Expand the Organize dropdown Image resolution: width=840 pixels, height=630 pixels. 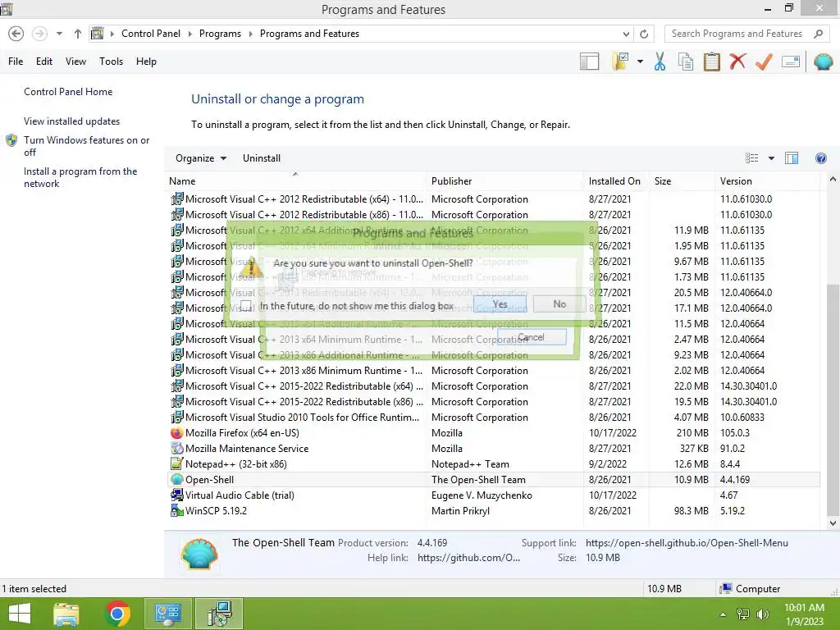[x=201, y=158]
